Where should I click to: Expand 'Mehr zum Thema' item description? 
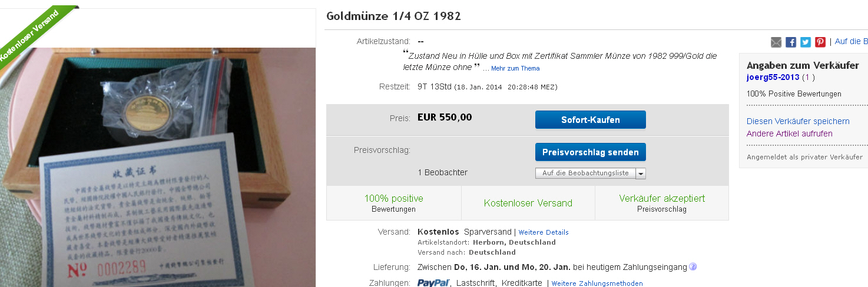tap(515, 68)
